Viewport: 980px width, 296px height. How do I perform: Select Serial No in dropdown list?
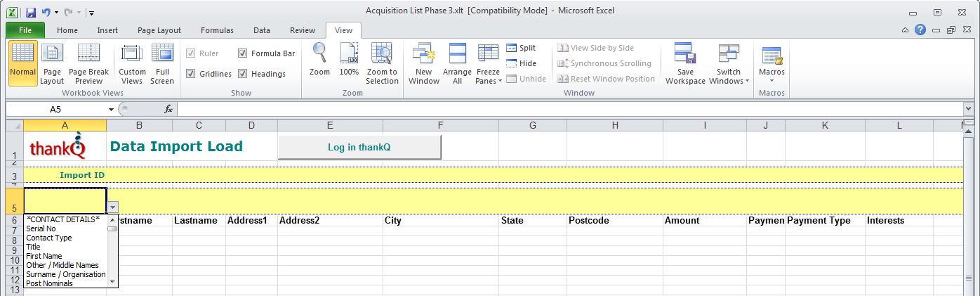(65, 229)
